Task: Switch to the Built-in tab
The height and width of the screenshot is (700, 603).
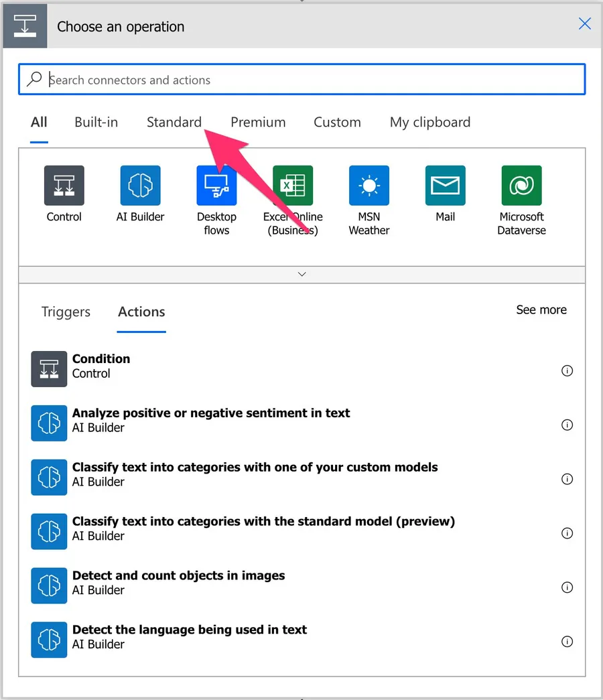Action: [96, 122]
